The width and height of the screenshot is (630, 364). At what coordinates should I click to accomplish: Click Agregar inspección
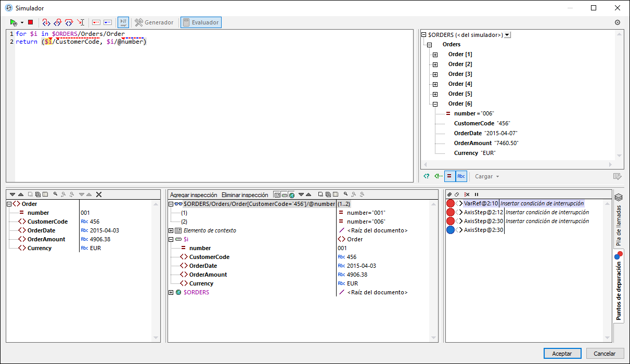[x=194, y=194]
